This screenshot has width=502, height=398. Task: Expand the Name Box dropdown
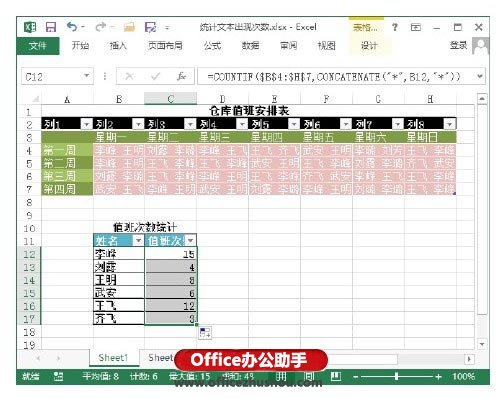pyautogui.click(x=86, y=76)
